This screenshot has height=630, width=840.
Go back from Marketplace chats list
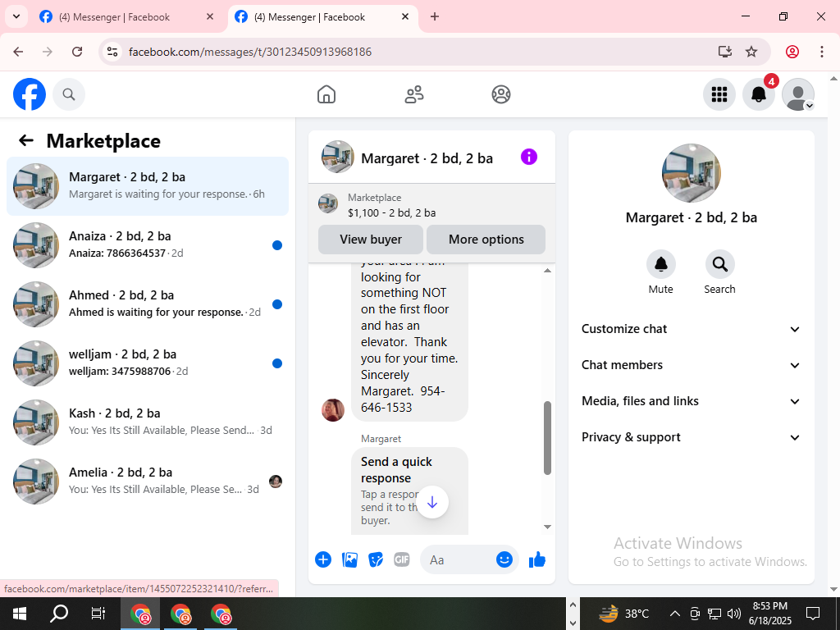[26, 140]
